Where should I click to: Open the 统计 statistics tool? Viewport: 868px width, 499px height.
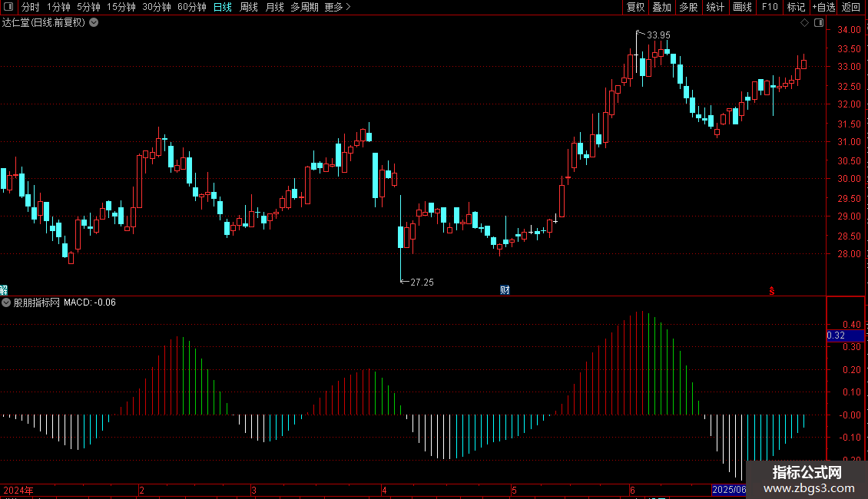click(715, 7)
